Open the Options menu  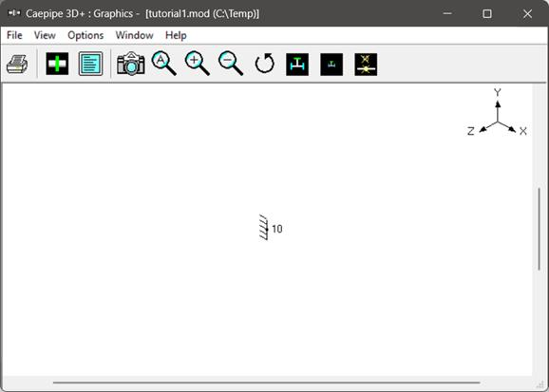tap(85, 35)
